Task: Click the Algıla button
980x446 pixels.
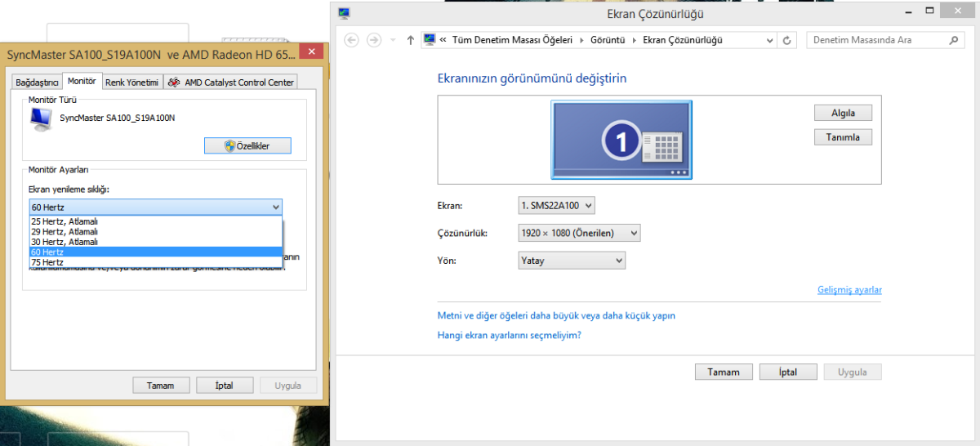Action: point(843,114)
